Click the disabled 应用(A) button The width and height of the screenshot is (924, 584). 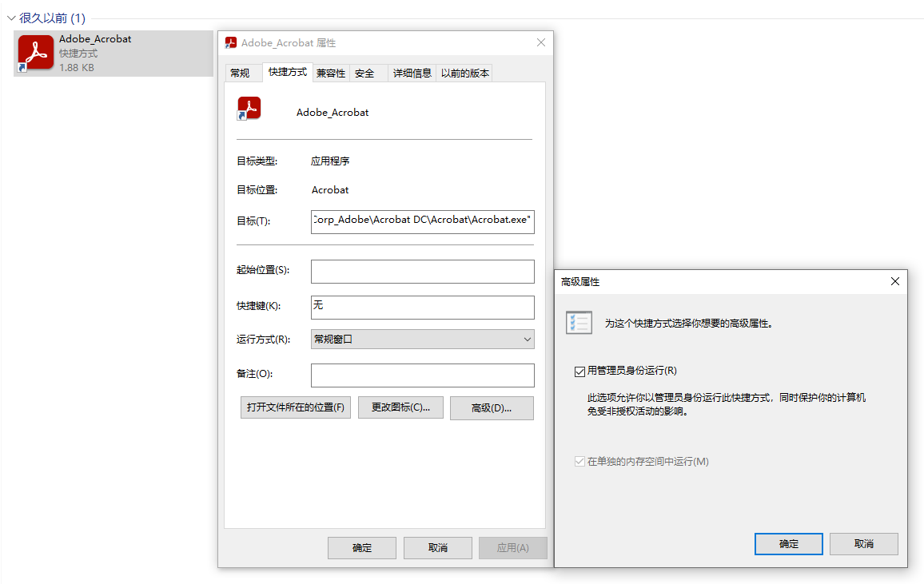click(x=512, y=547)
